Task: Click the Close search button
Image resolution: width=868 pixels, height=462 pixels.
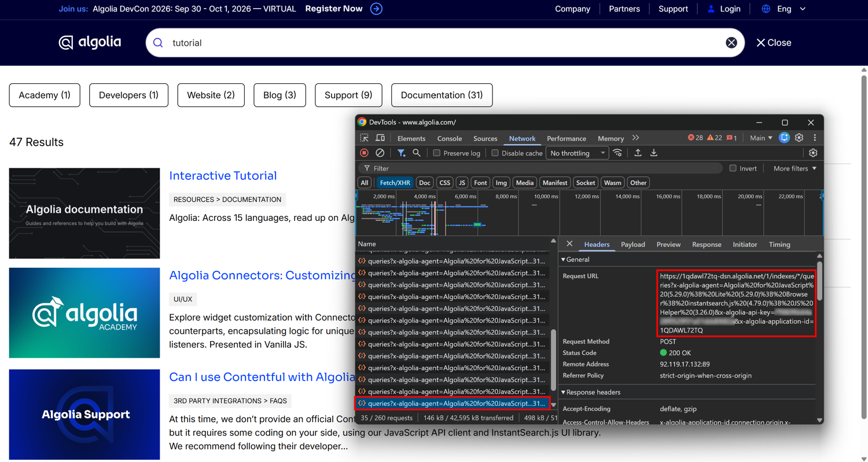Action: click(x=774, y=43)
